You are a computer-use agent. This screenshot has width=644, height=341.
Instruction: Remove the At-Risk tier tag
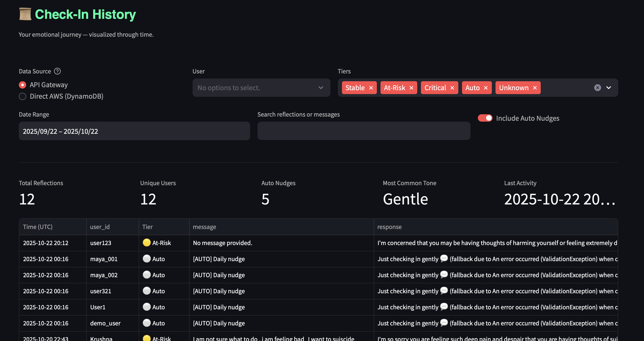click(x=411, y=88)
